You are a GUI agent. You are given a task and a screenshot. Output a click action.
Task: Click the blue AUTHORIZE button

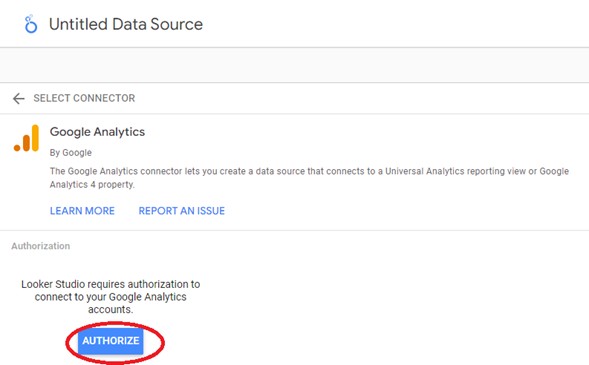tap(111, 341)
